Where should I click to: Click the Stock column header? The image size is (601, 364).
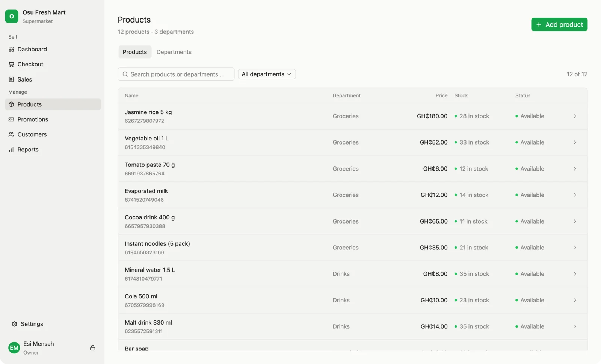(461, 95)
